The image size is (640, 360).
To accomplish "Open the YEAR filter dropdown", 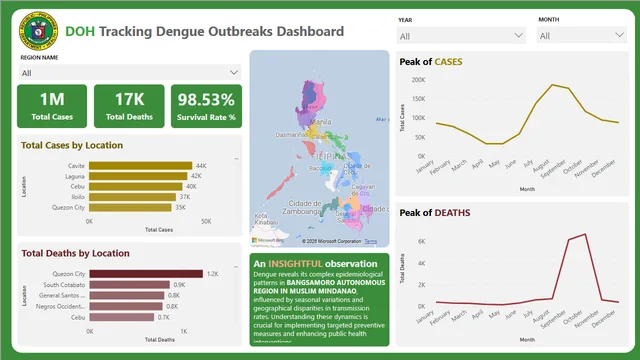I will (461, 36).
